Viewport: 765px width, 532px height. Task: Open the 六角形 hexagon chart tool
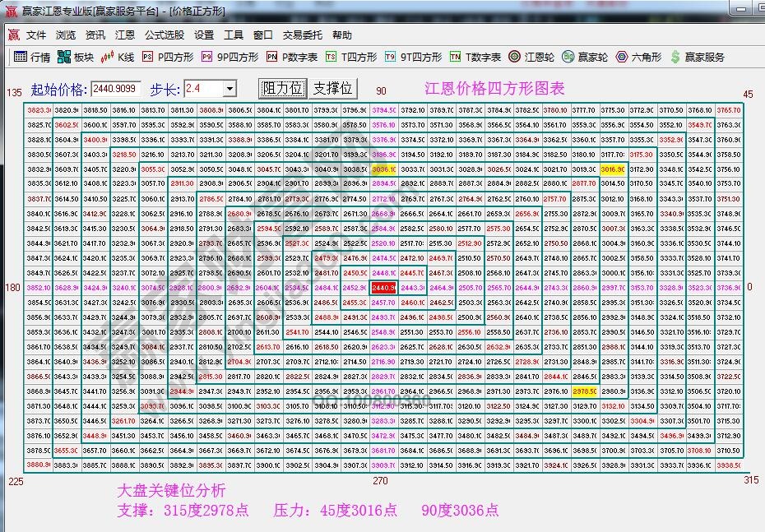(x=637, y=58)
